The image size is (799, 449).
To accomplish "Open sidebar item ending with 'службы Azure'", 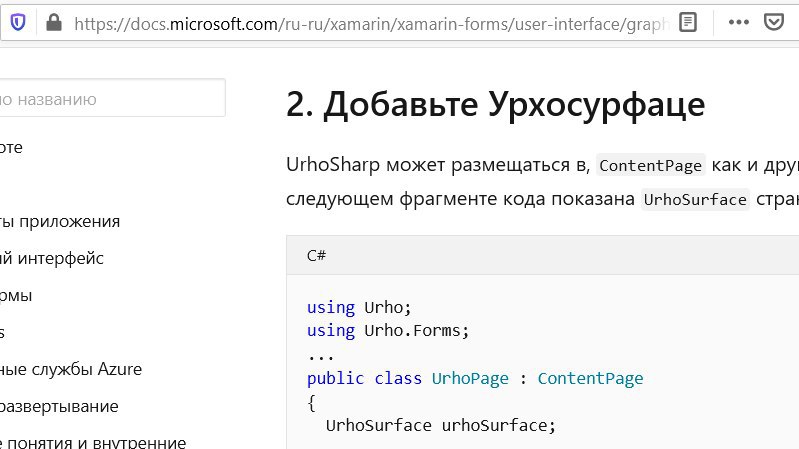I will tap(71, 369).
